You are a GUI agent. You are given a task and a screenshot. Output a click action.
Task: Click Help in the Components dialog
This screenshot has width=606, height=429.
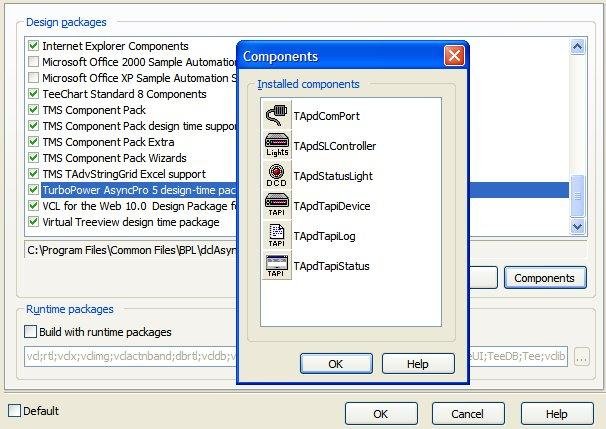pos(418,364)
